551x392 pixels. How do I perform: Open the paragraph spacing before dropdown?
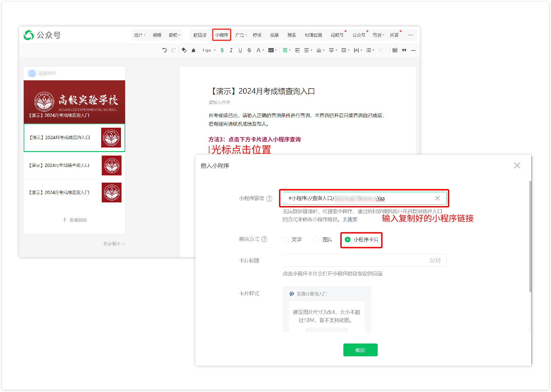(x=320, y=50)
